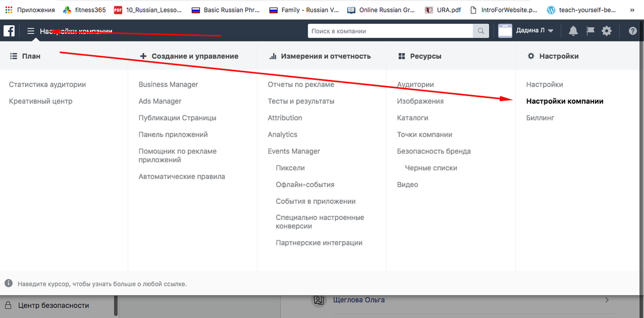Open Публикации Страницы
644x318 pixels.
click(178, 118)
